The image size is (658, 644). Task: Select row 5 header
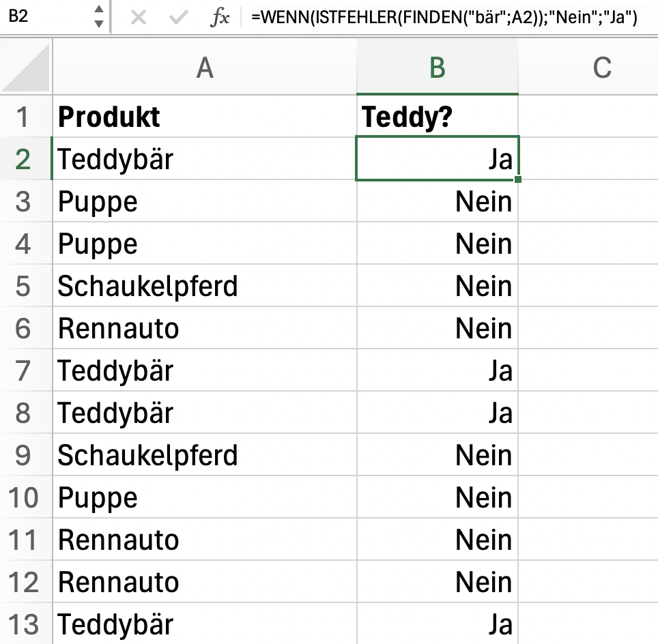click(x=23, y=286)
